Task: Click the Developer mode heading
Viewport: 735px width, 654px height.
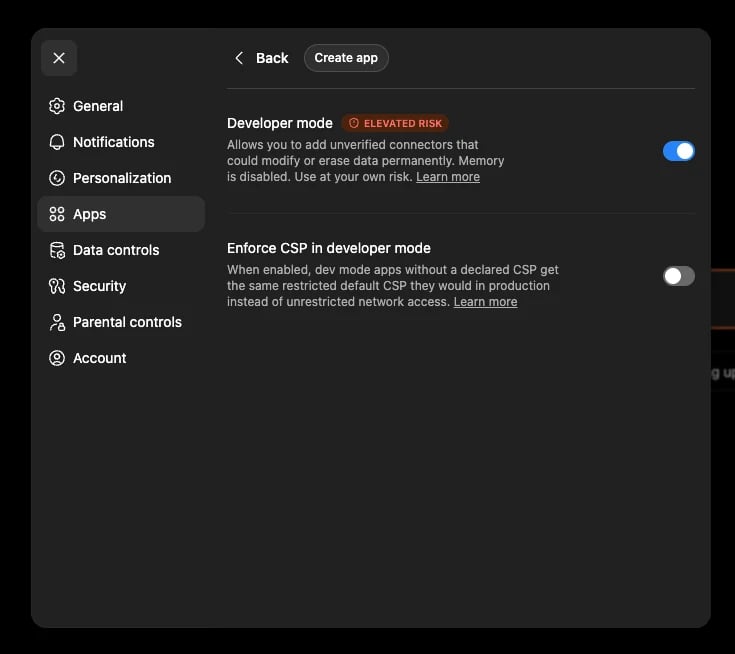Action: [x=280, y=123]
